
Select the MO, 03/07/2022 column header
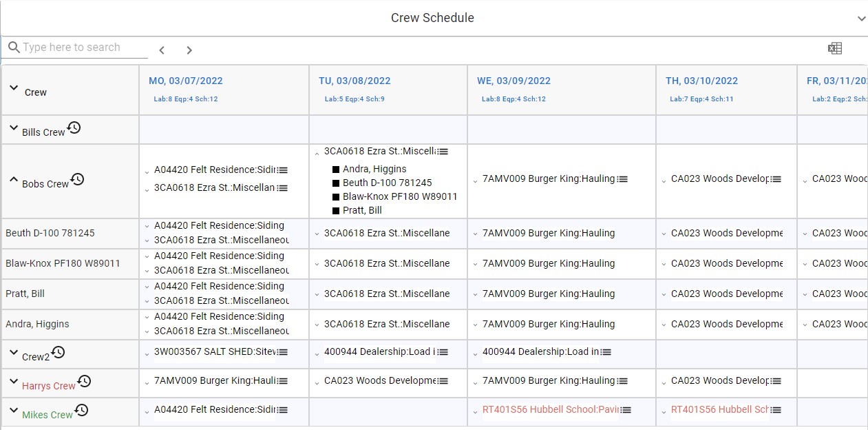point(186,81)
